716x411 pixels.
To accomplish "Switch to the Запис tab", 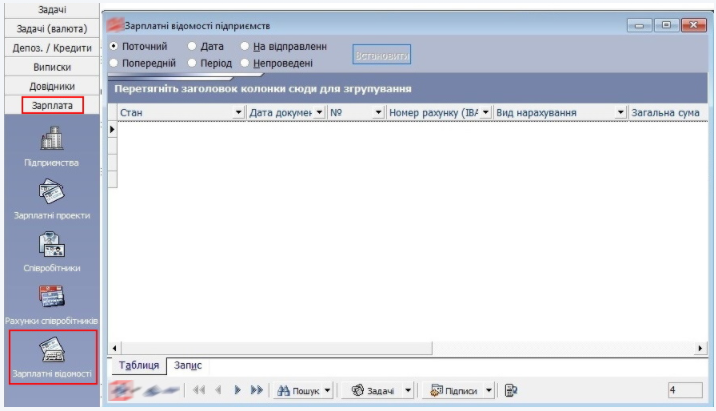I will pos(188,365).
